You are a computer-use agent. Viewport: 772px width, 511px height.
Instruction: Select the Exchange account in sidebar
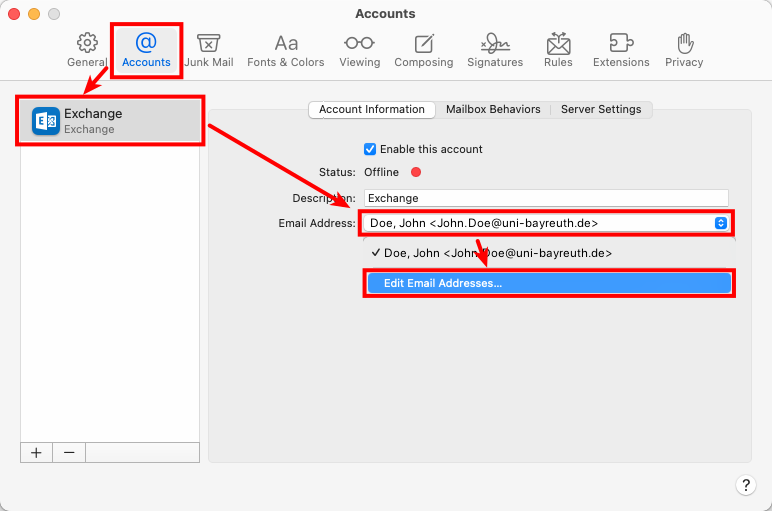click(112, 121)
